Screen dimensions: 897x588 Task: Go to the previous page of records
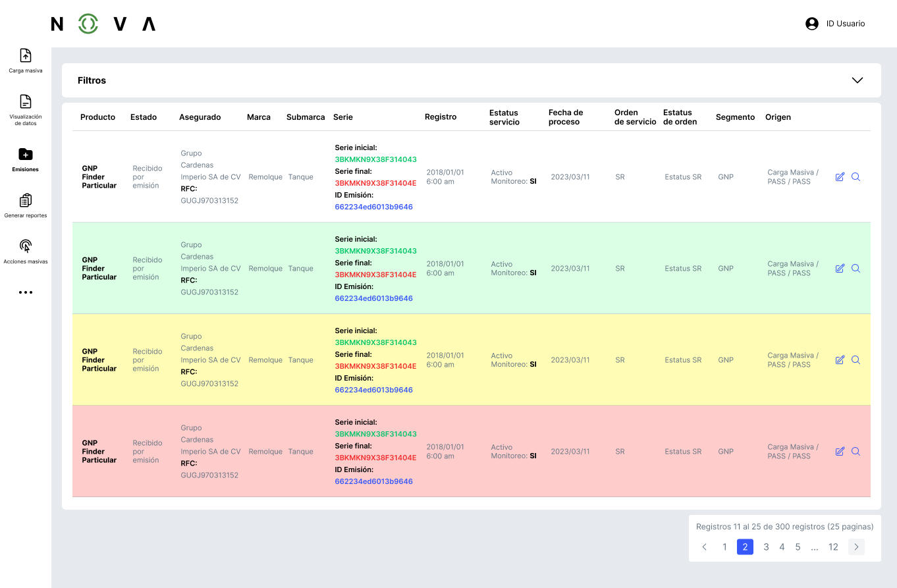point(705,547)
